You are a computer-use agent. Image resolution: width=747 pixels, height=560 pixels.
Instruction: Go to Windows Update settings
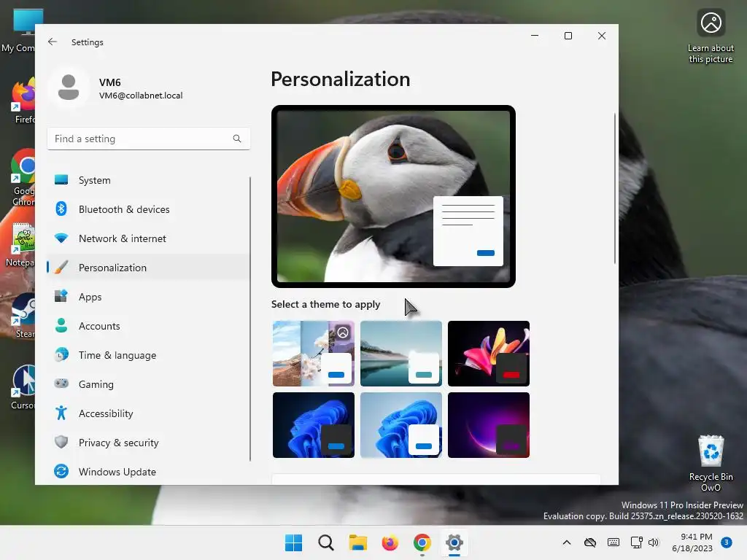(148, 472)
